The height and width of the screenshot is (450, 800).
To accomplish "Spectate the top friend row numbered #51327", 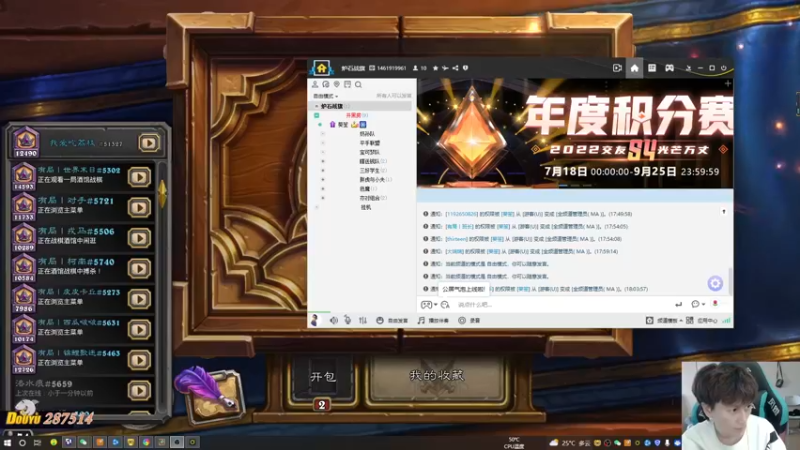I will point(149,143).
